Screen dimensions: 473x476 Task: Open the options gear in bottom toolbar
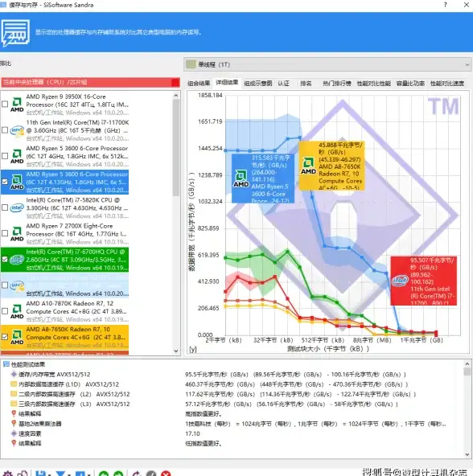(7, 474)
